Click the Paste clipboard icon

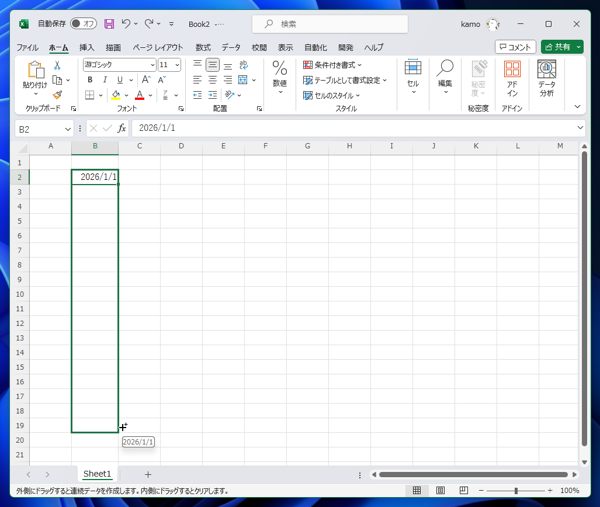36,70
